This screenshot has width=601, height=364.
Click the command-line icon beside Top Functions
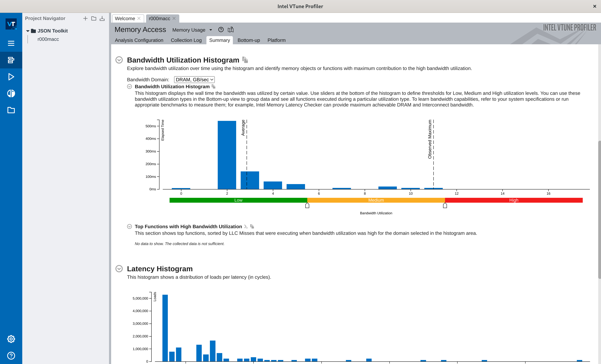(246, 227)
